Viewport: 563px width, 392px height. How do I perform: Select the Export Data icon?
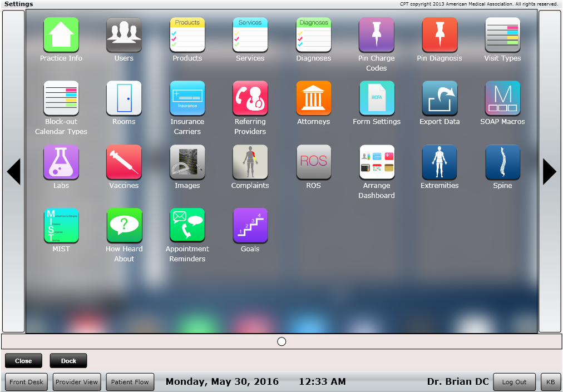[439, 98]
